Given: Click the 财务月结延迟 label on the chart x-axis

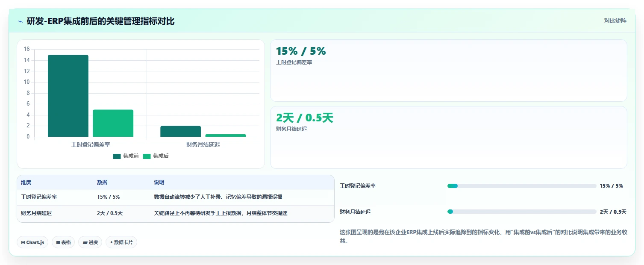Looking at the screenshot, I should [203, 144].
